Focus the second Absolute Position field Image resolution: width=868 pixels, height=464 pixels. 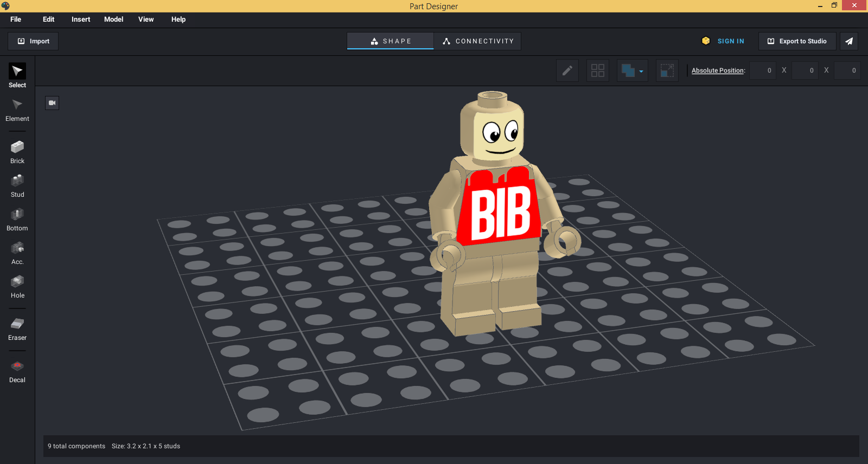[x=805, y=70]
